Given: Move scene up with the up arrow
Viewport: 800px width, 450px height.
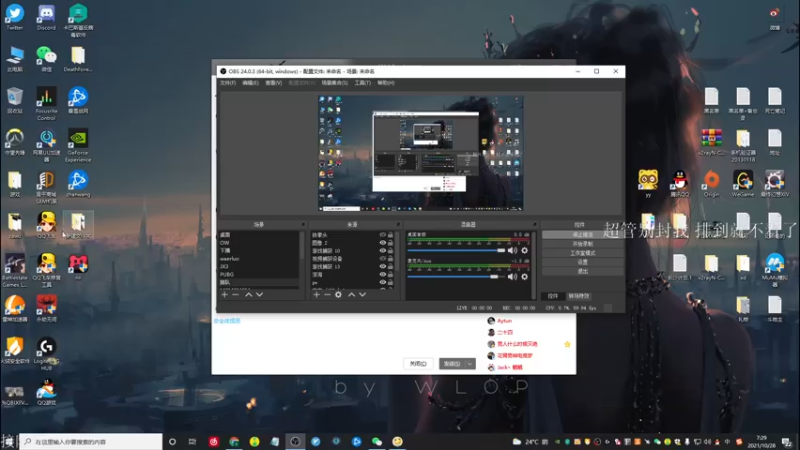Looking at the screenshot, I should pyautogui.click(x=248, y=294).
